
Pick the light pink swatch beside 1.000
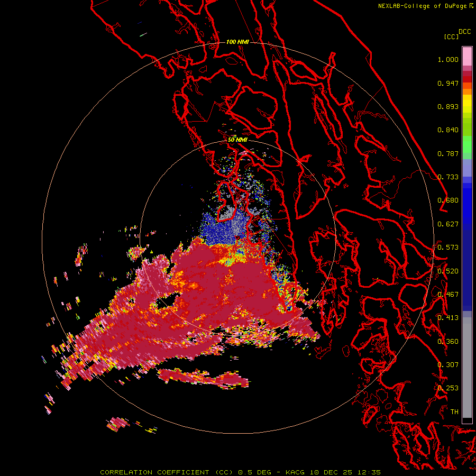tap(467, 57)
